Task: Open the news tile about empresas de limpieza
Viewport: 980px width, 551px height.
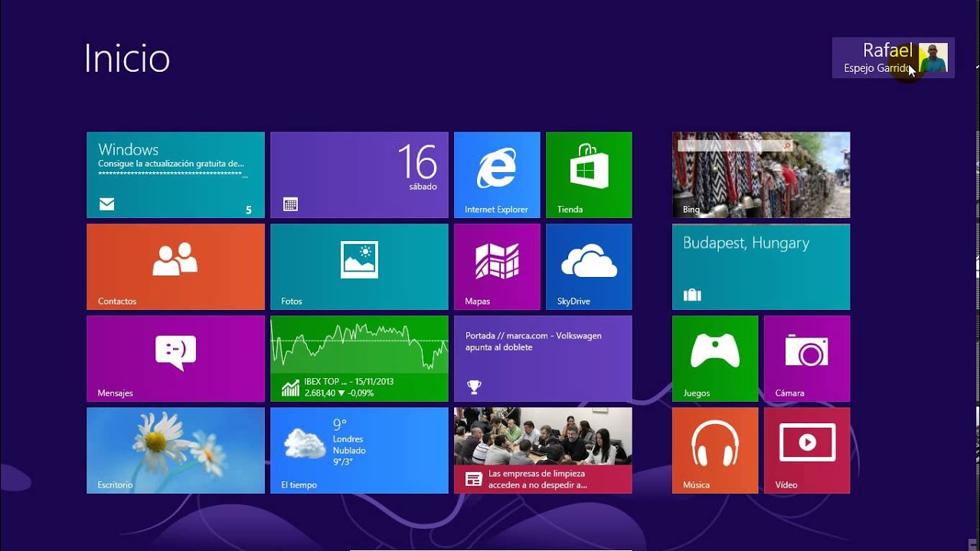Action: 543,450
